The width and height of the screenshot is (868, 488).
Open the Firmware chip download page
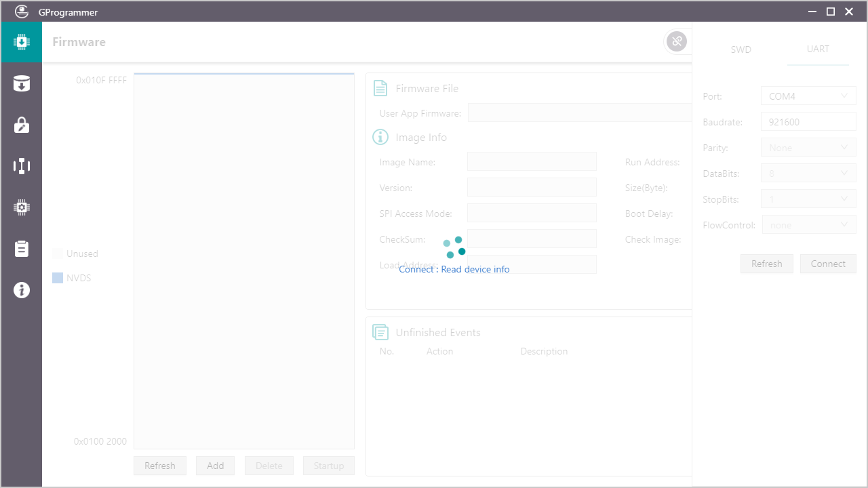point(22,42)
